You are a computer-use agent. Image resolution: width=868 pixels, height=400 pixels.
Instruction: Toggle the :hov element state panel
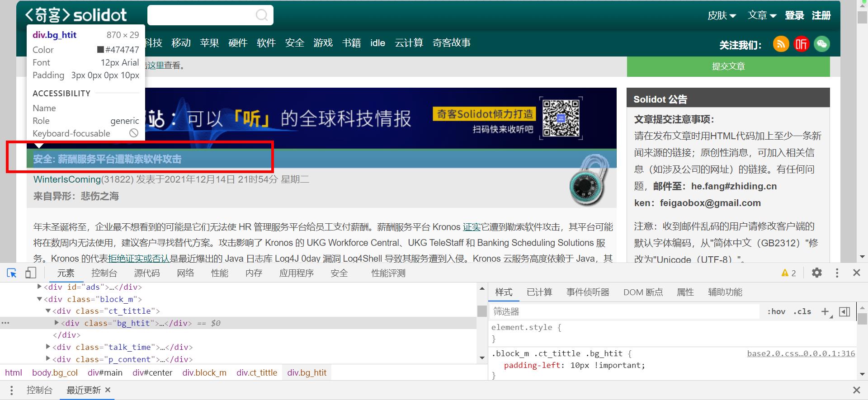pos(776,311)
